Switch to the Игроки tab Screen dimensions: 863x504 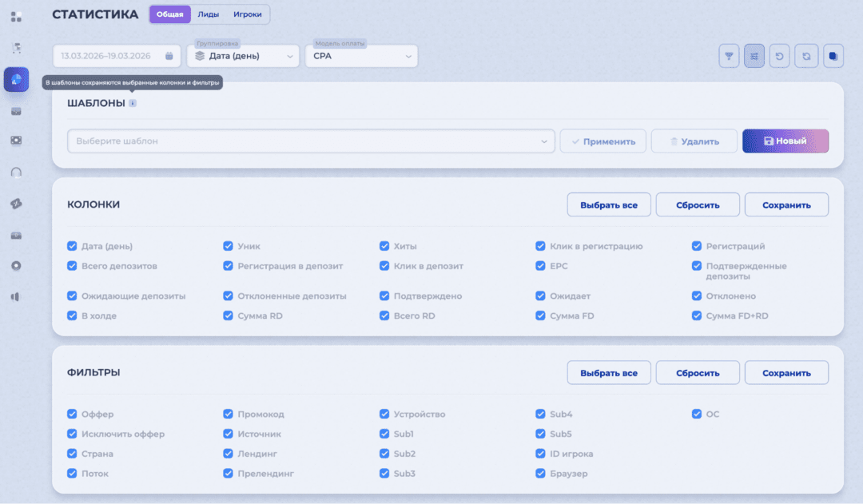tap(248, 14)
